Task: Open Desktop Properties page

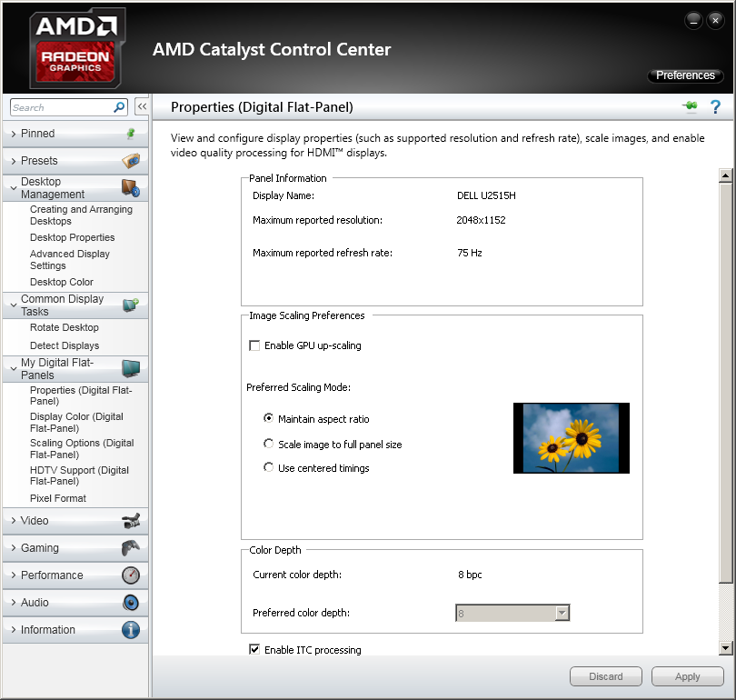Action: click(x=73, y=237)
